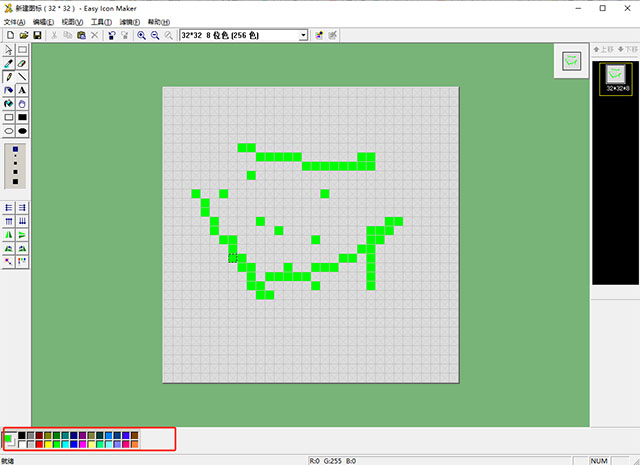Open the 帮助 menu

point(159,22)
